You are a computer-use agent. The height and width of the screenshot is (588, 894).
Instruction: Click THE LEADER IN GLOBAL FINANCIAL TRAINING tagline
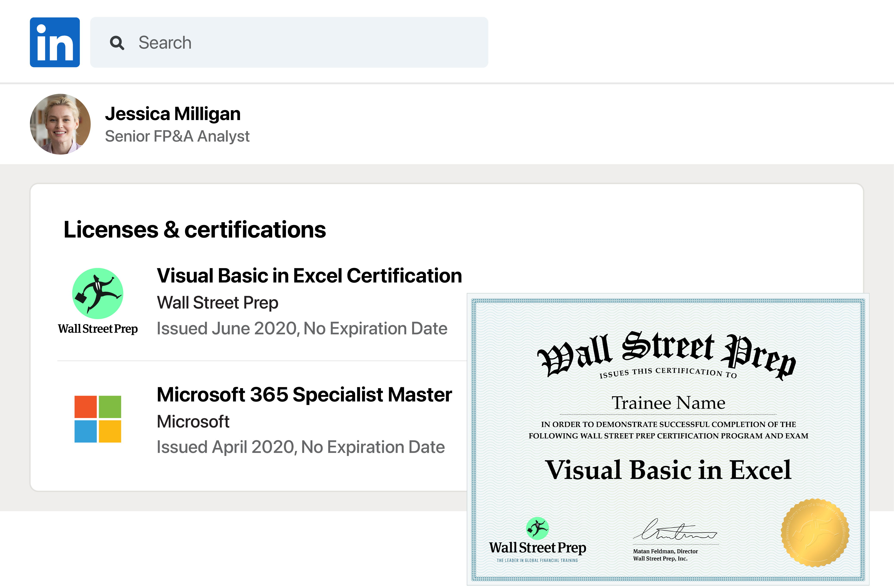point(537,560)
